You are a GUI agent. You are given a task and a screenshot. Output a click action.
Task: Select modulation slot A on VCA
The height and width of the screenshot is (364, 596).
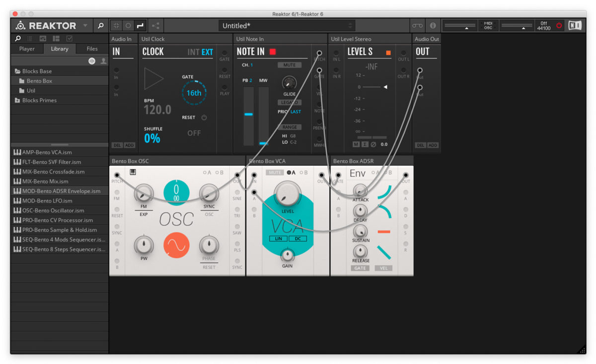[x=291, y=173]
